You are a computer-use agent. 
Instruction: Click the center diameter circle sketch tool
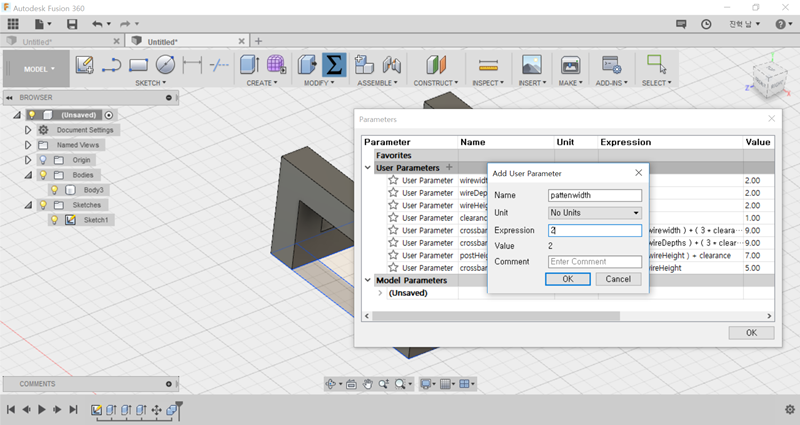(166, 65)
